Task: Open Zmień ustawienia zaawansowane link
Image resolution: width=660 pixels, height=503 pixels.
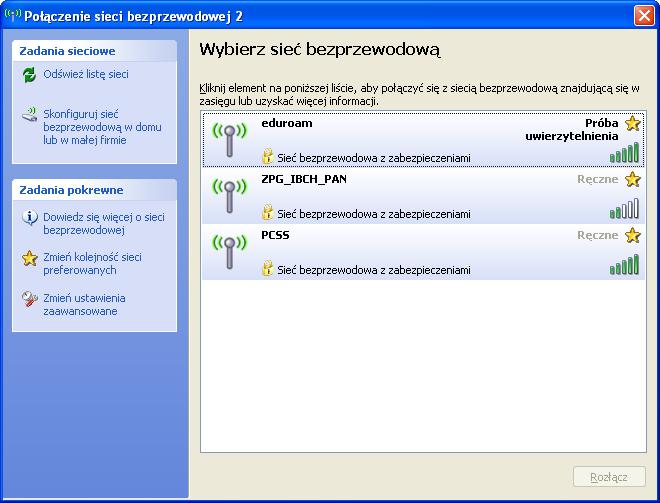Action: click(x=84, y=305)
